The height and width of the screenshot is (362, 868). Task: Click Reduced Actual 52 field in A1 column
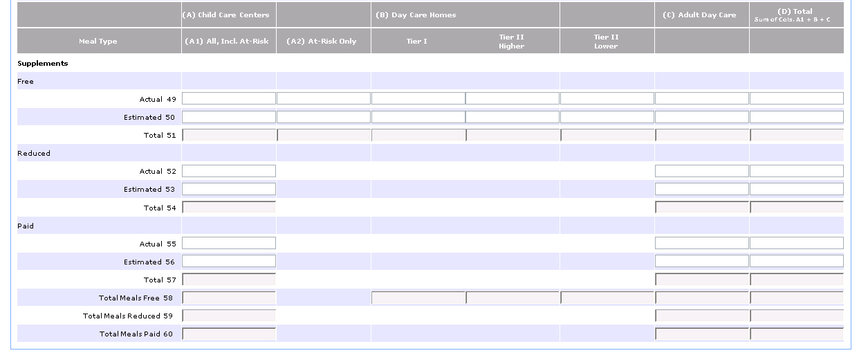point(229,171)
